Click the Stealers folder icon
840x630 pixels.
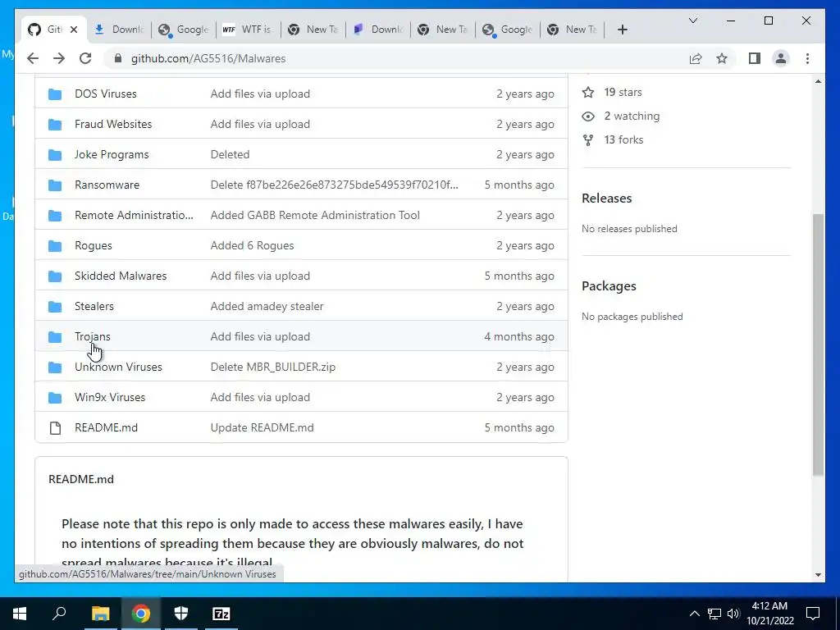point(55,307)
